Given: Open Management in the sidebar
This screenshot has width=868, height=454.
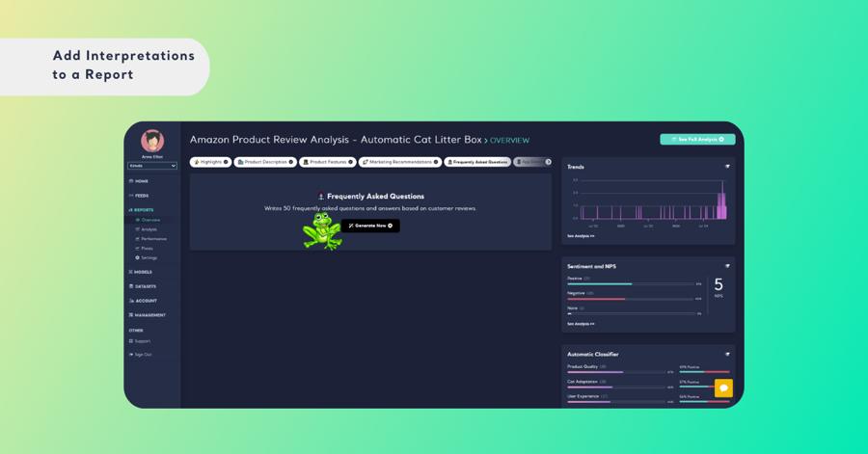Looking at the screenshot, I should (148, 314).
